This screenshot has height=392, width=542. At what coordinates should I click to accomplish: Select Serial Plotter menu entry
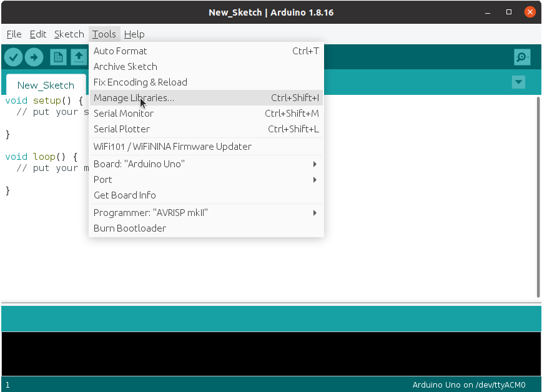tap(206, 129)
